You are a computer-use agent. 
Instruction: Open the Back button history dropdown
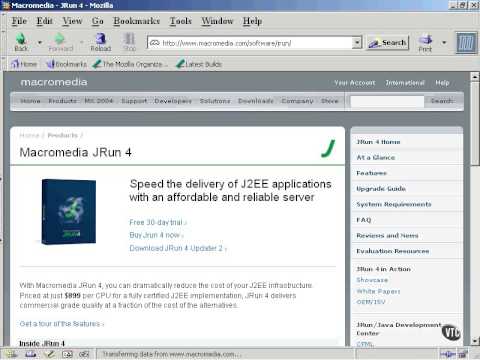coord(40,42)
